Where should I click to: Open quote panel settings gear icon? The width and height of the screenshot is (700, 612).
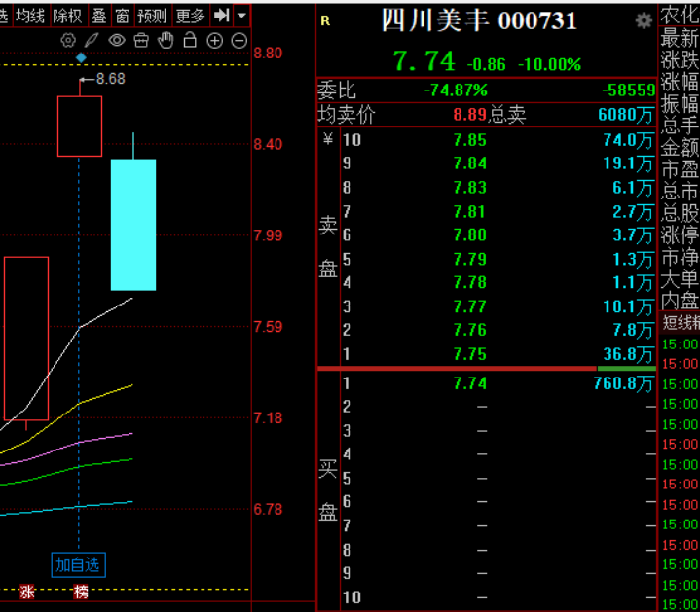coord(644,20)
